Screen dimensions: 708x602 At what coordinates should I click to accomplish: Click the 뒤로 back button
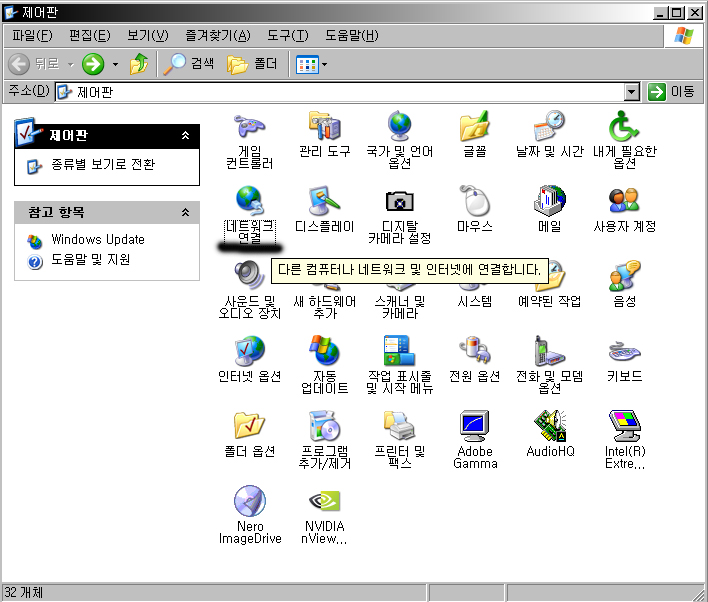[33, 64]
